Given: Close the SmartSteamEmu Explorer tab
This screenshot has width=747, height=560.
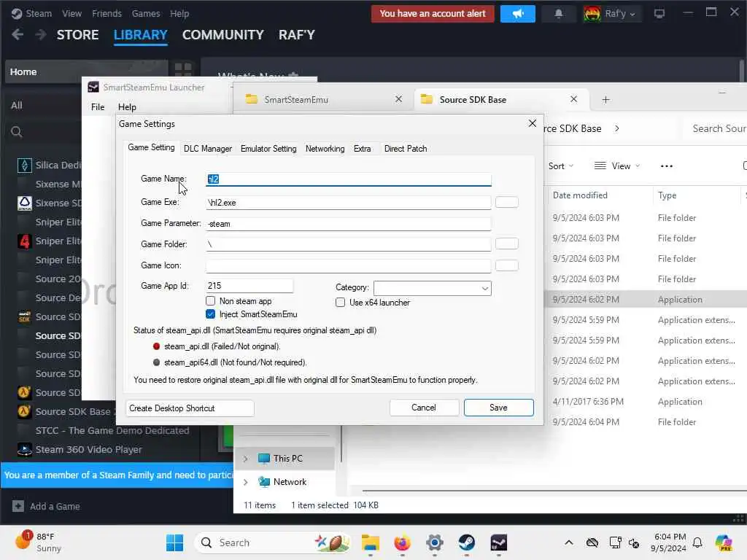Looking at the screenshot, I should click(x=399, y=99).
